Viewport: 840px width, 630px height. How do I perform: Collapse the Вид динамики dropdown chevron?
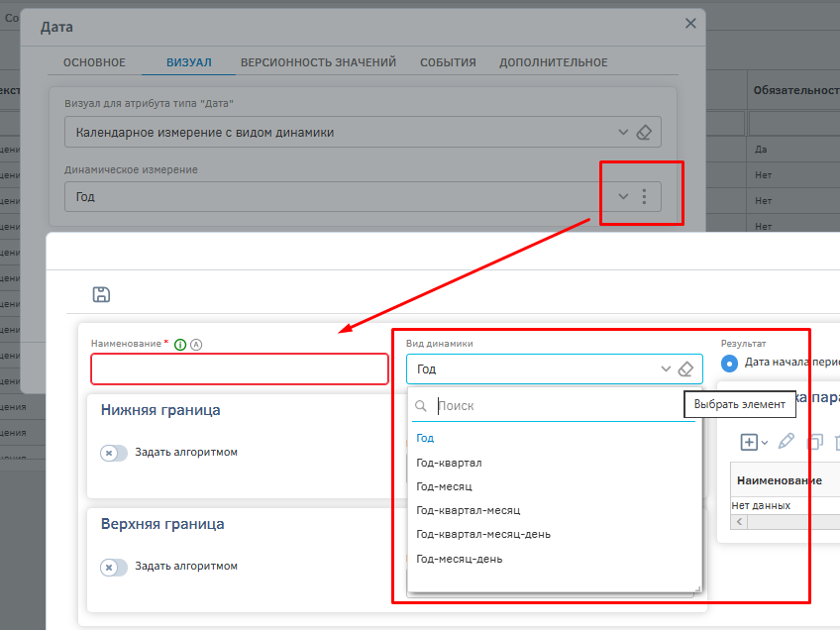[x=666, y=369]
